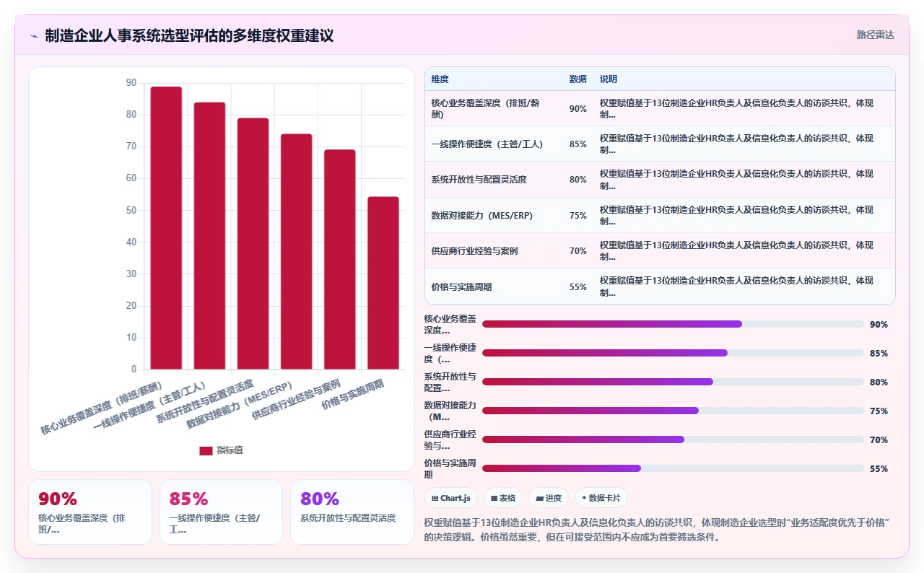This screenshot has height=573, width=924.
Task: Click the 供应商行业经验与案例 chart bar
Action: coord(339,260)
